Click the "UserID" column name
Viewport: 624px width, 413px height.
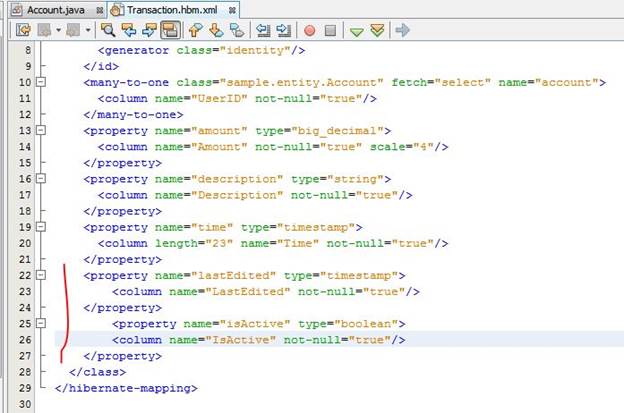[219, 99]
